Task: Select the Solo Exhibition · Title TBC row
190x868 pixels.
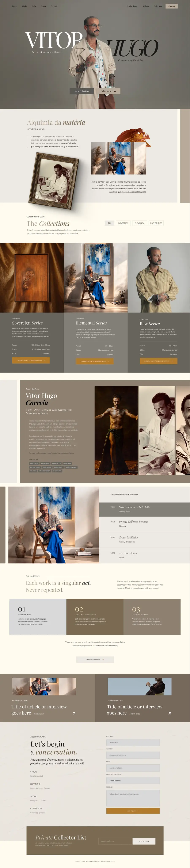Action: coord(145,509)
